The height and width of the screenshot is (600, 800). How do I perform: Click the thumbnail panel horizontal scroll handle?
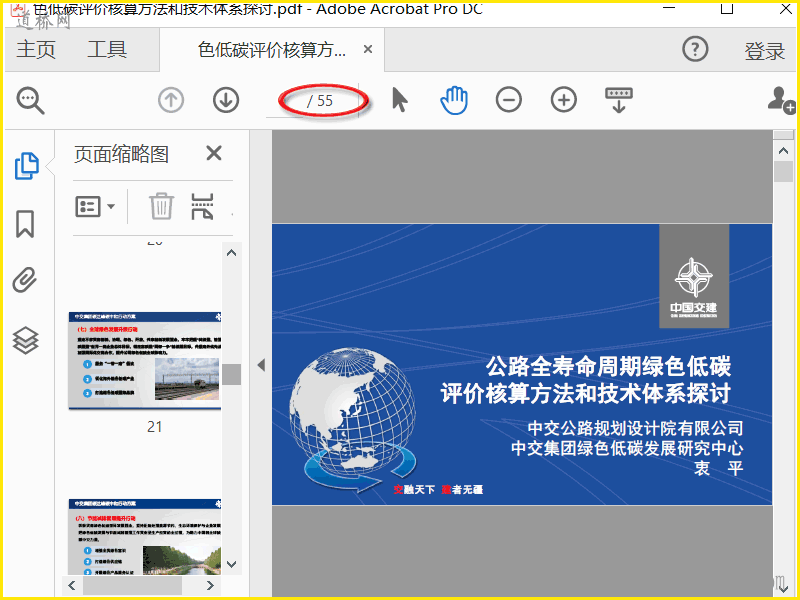coord(133,585)
